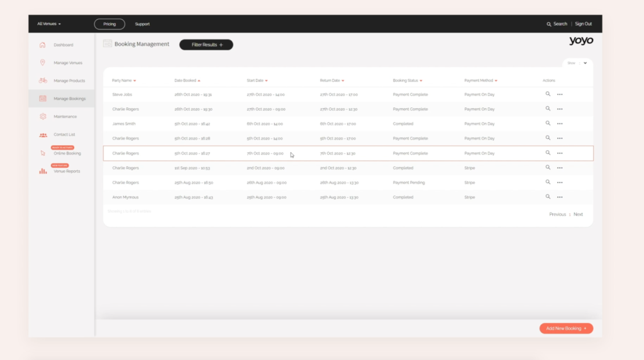Click the Manage Venues pin icon
Viewport: 644px width, 360px height.
click(43, 63)
